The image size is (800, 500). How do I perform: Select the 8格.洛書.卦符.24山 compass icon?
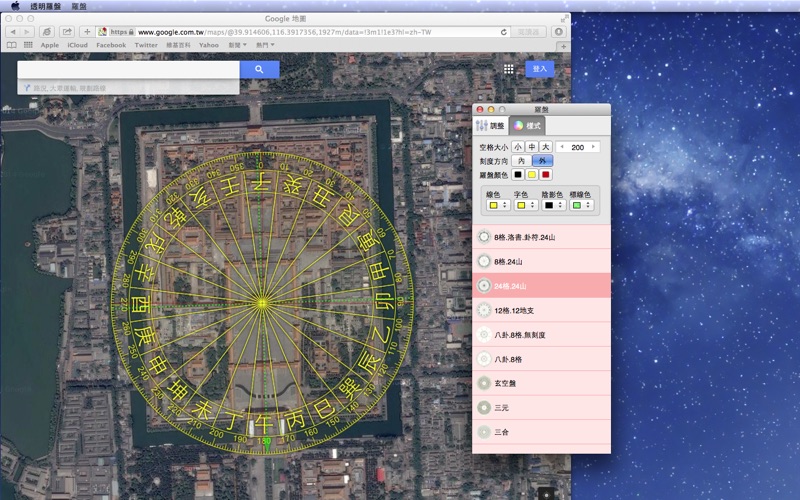[x=484, y=237]
